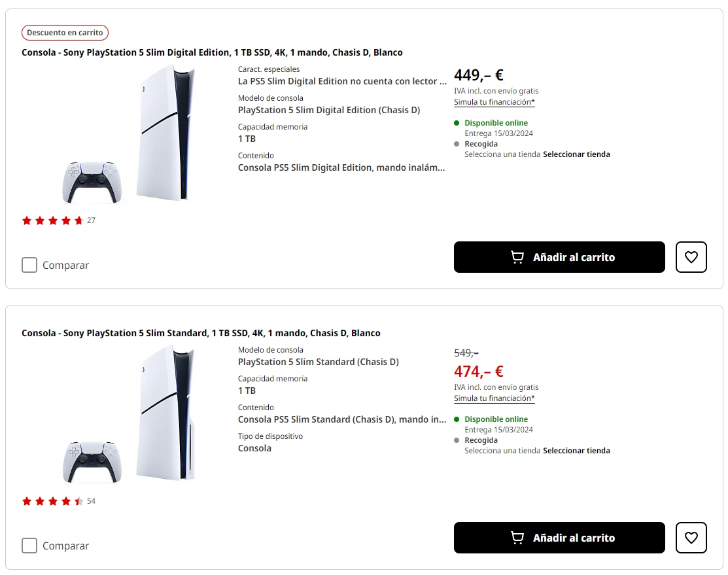Open the Digital Edition console image
The height and width of the screenshot is (575, 728).
(130, 135)
